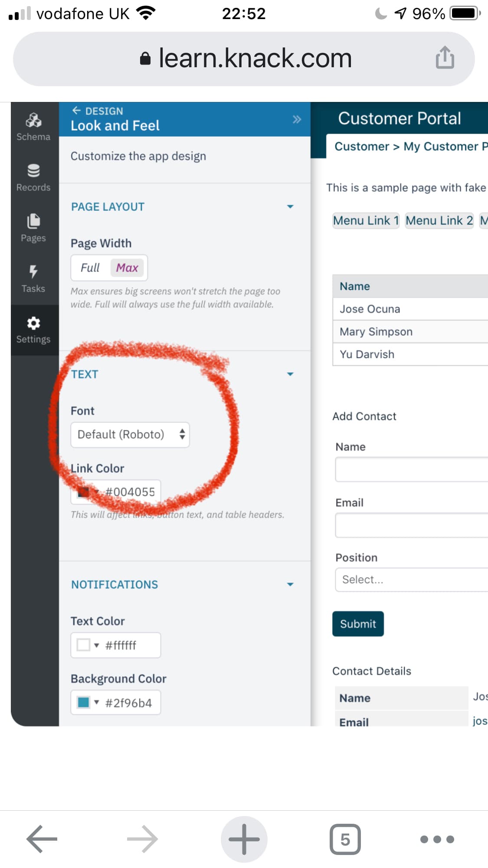Select Max page width option
This screenshot has height=868, width=488.
[127, 268]
